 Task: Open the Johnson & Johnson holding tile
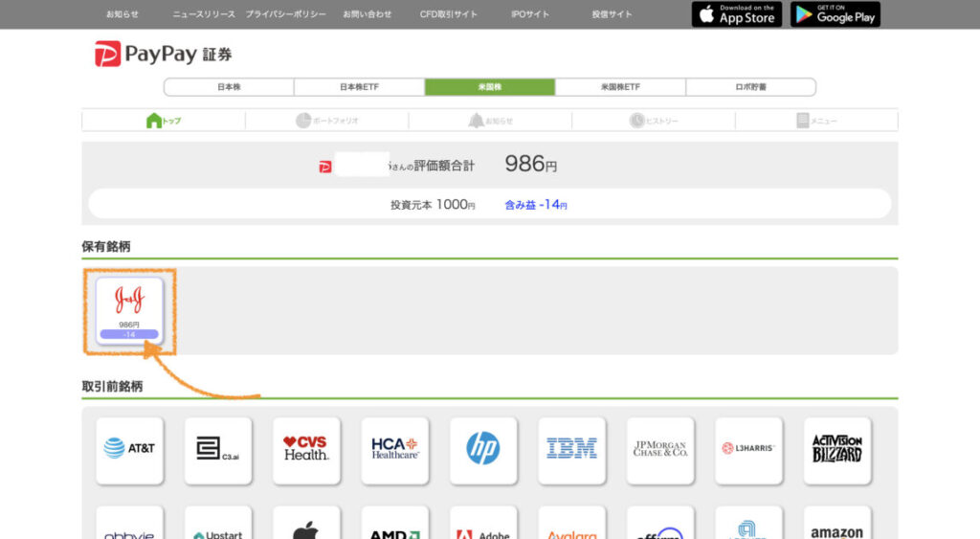[129, 310]
